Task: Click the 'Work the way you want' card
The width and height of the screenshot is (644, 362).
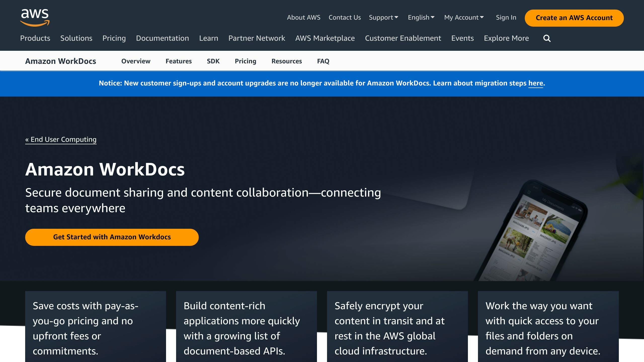Action: 548,327
